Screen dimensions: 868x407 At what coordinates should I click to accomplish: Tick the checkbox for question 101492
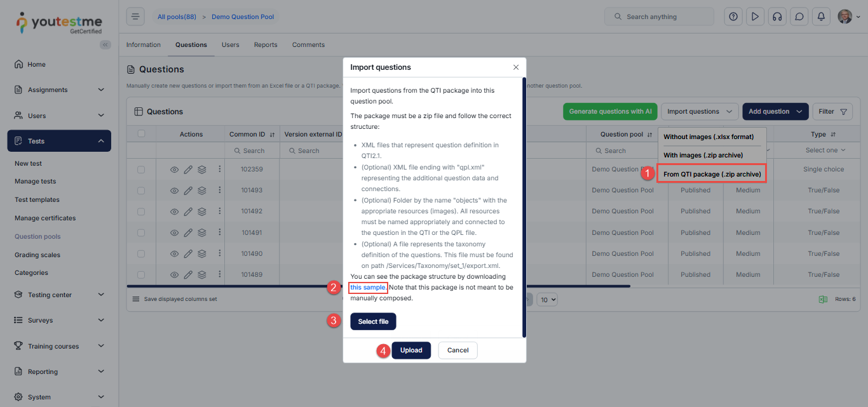[141, 211]
